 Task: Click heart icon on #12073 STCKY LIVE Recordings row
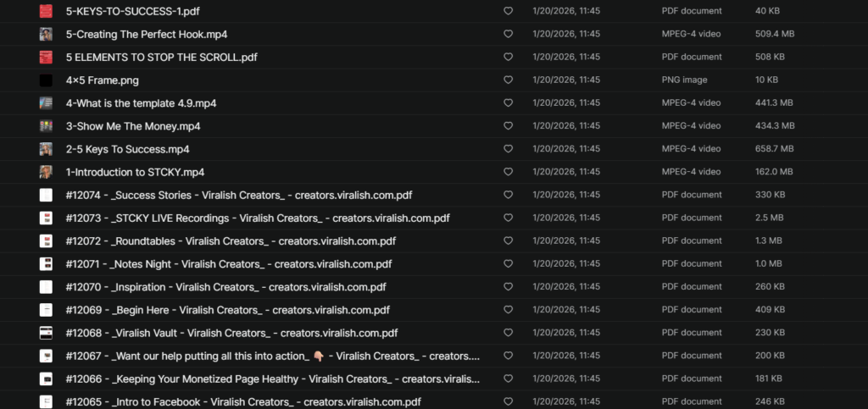coord(508,218)
